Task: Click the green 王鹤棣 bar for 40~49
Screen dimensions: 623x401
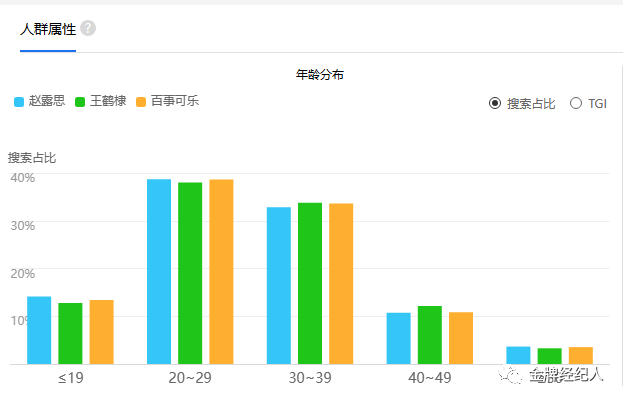Action: click(430, 335)
